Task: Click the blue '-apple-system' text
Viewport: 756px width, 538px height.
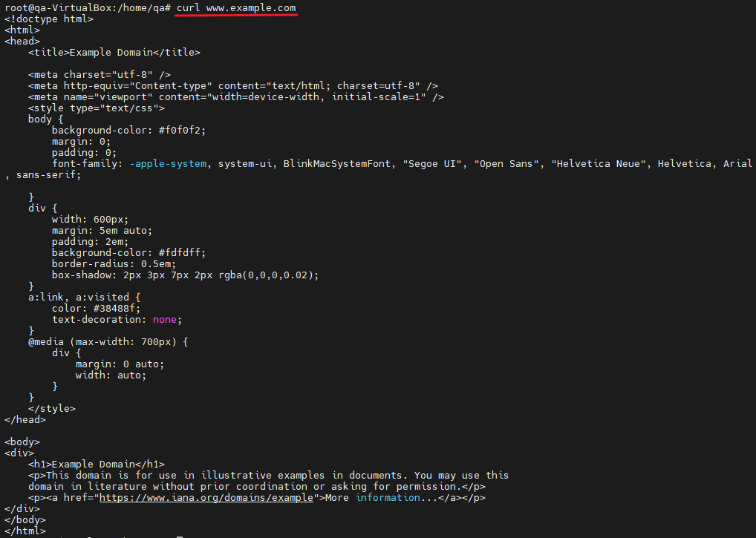Action: [x=169, y=164]
